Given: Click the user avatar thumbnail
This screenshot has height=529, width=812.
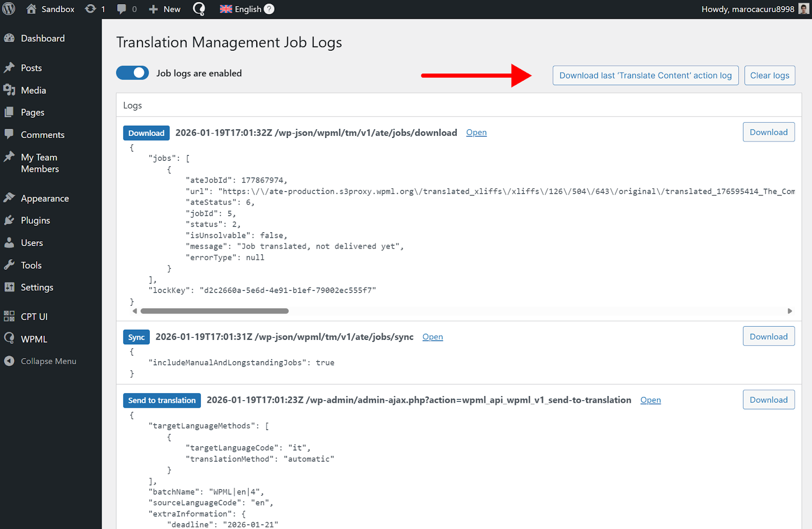Looking at the screenshot, I should pyautogui.click(x=803, y=9).
